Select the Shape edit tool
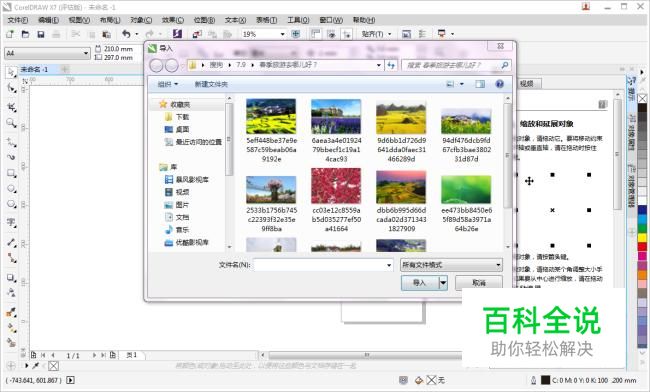The image size is (650, 392). pos(11,88)
